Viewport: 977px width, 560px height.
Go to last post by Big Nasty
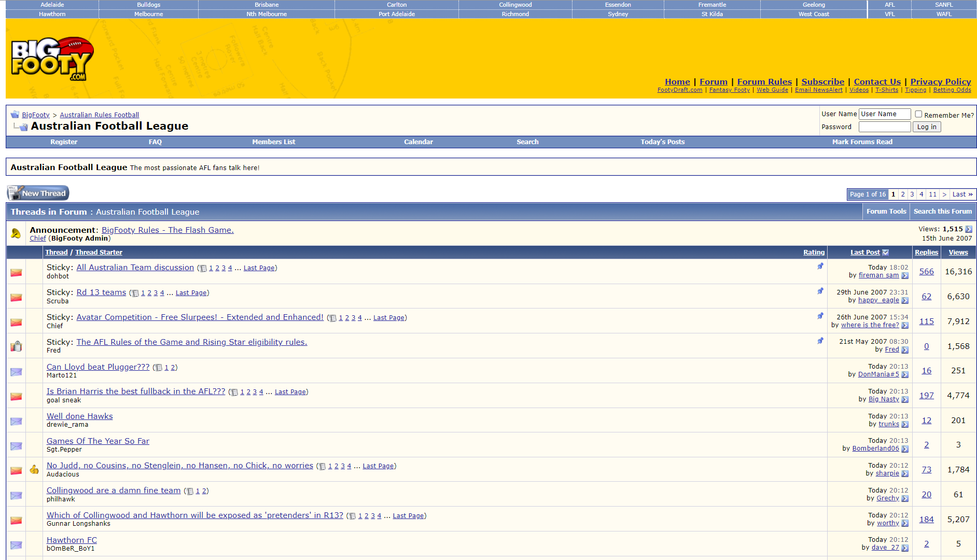point(905,400)
